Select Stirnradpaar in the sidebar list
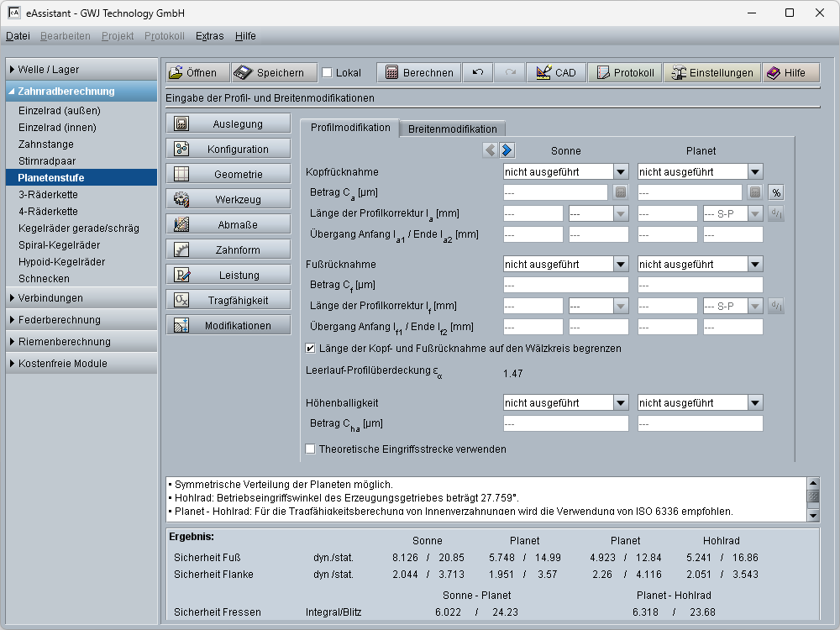Screen dimensions: 840x630 pyautogui.click(x=47, y=161)
